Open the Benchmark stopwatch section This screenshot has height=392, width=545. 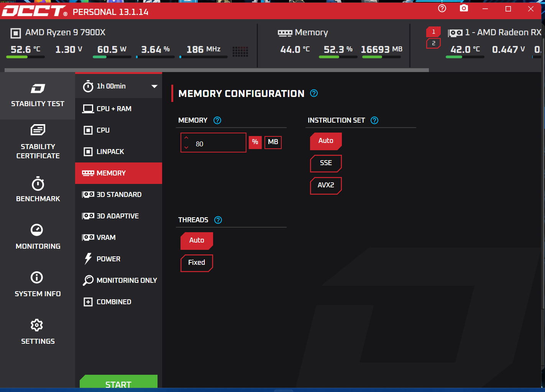(x=38, y=189)
